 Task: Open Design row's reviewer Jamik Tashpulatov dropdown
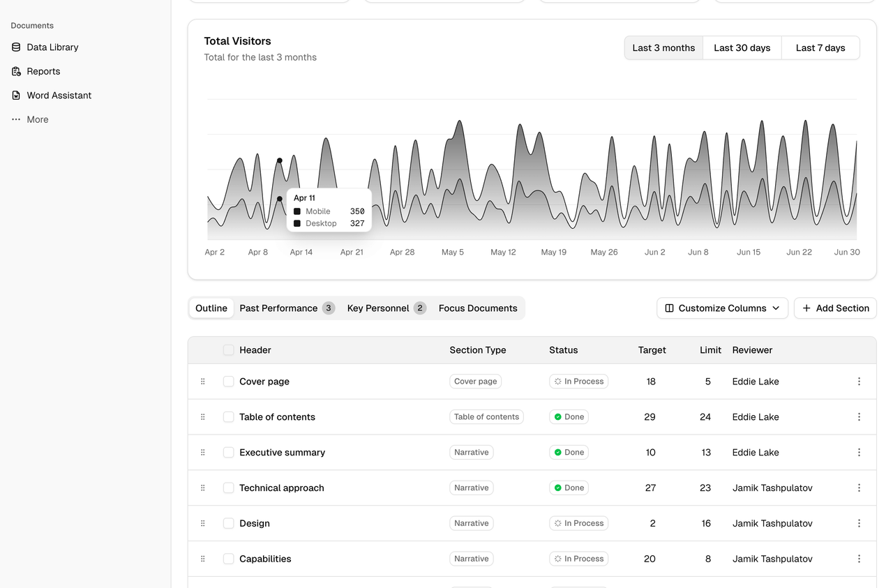[x=772, y=523]
